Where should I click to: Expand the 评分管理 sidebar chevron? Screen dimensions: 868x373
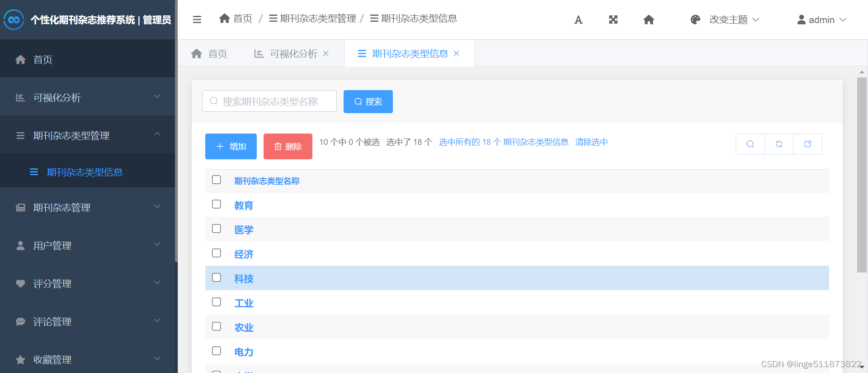(157, 282)
